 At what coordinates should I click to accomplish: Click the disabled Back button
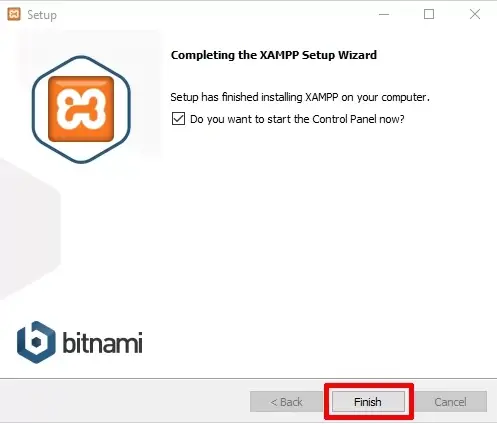coord(286,402)
